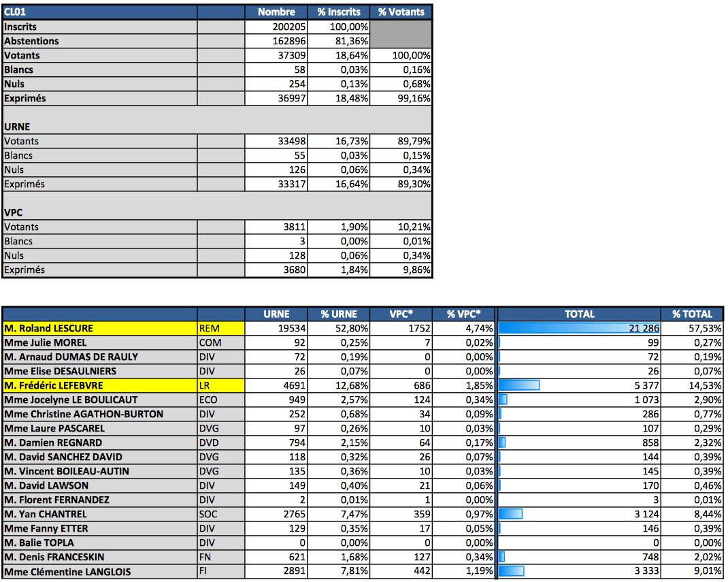Select Mme Jocelyne LE BOULICAUT name cell
The image size is (728, 582).
click(x=99, y=400)
